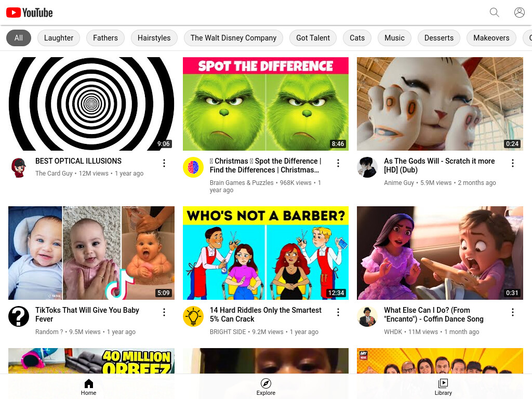This screenshot has width=532, height=399.
Task: Filter videos by Laughter chip
Action: (59, 38)
